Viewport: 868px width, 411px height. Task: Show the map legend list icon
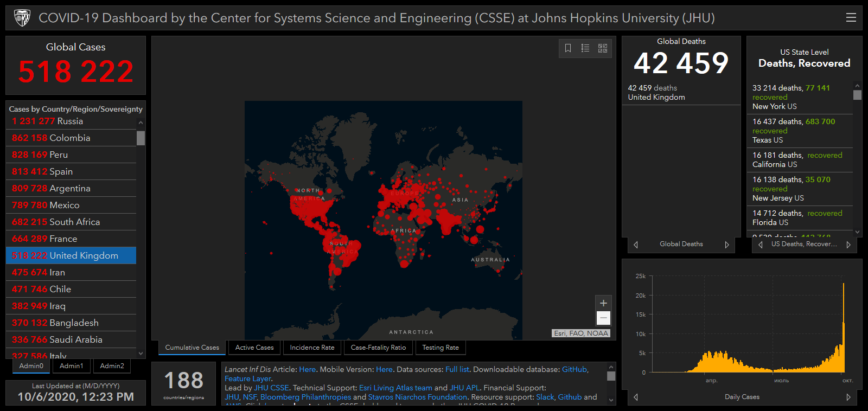(x=585, y=48)
